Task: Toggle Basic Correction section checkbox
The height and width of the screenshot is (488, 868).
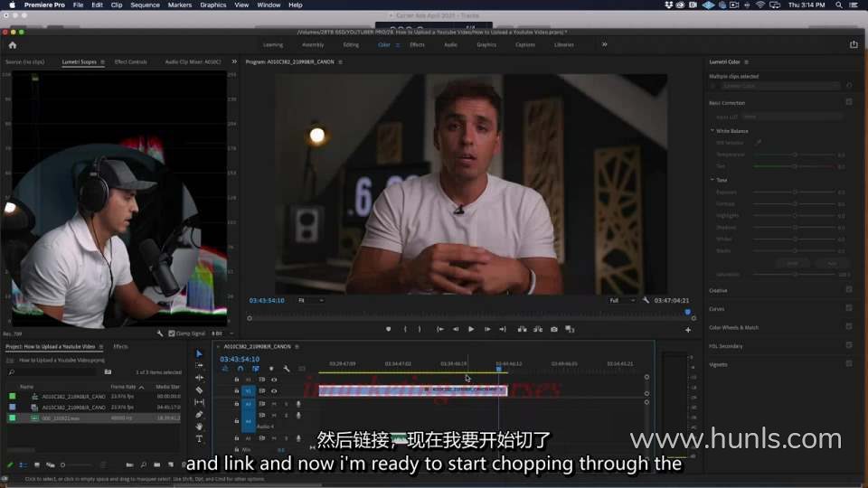Action: coord(849,102)
